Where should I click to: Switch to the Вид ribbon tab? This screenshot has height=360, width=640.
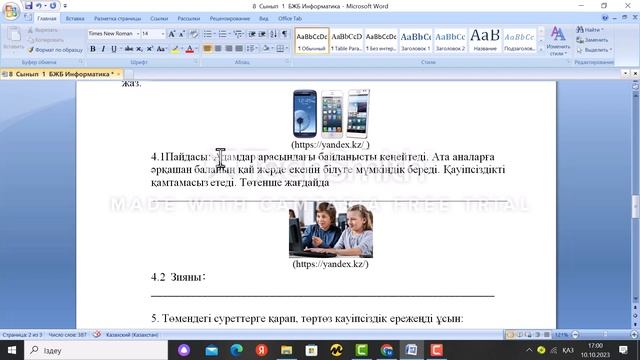click(264, 18)
